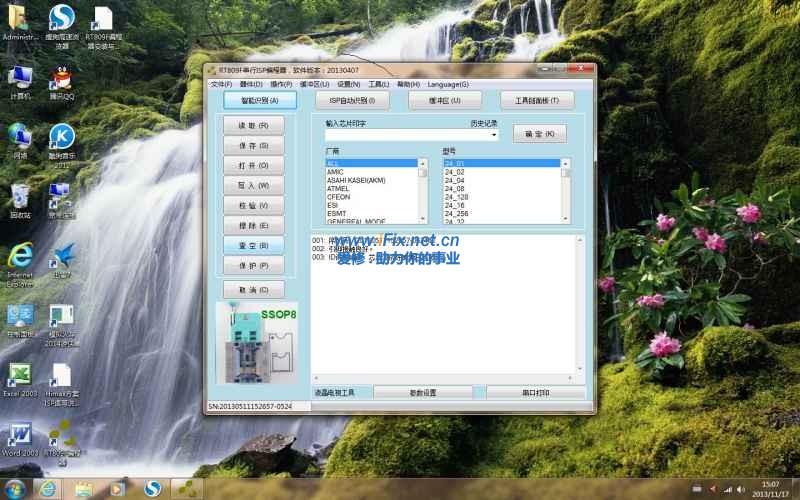Launch the Internet Explorer desktop icon
800x500 pixels.
19,256
